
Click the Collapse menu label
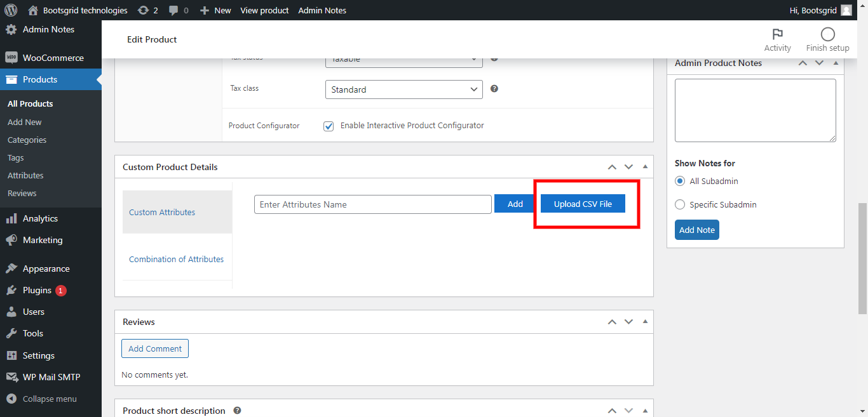[50, 399]
